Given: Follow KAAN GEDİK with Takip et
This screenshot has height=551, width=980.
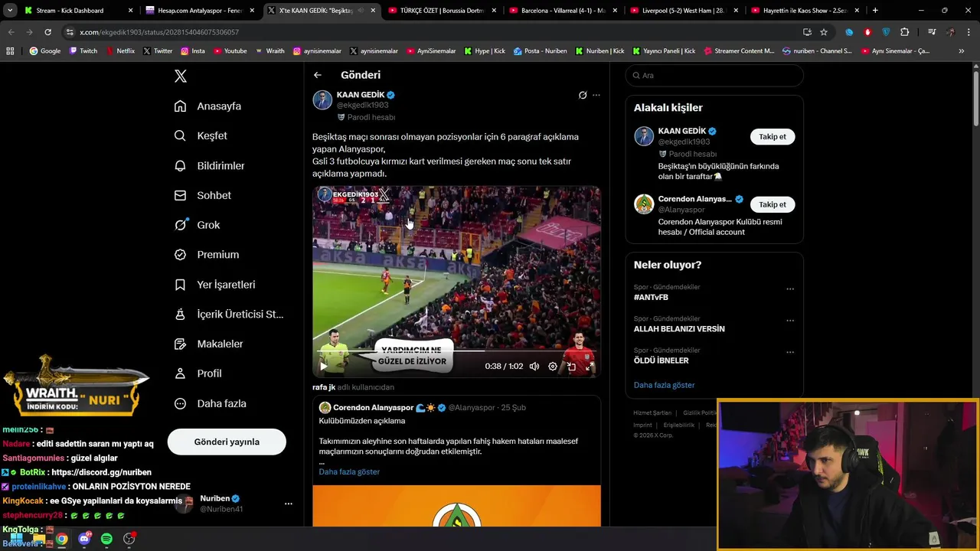Looking at the screenshot, I should click(773, 137).
